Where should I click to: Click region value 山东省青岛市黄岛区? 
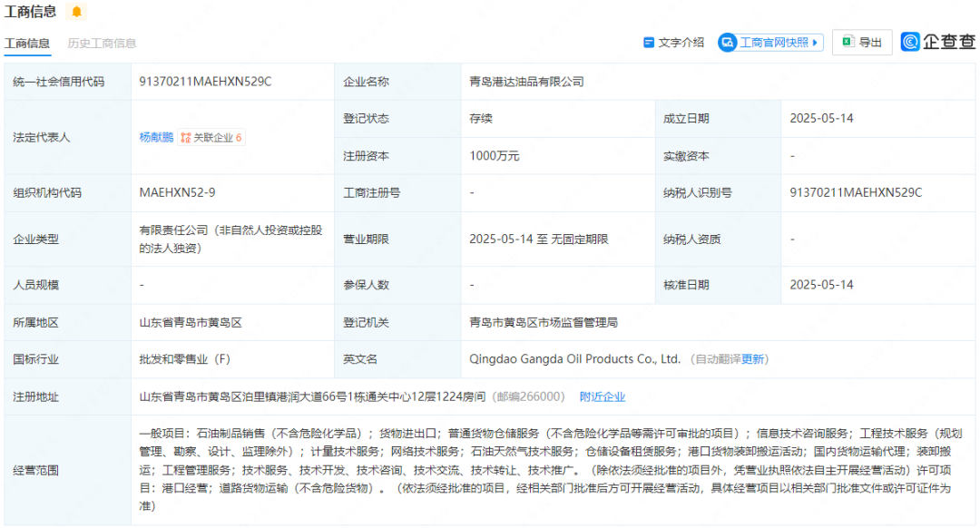tap(191, 323)
